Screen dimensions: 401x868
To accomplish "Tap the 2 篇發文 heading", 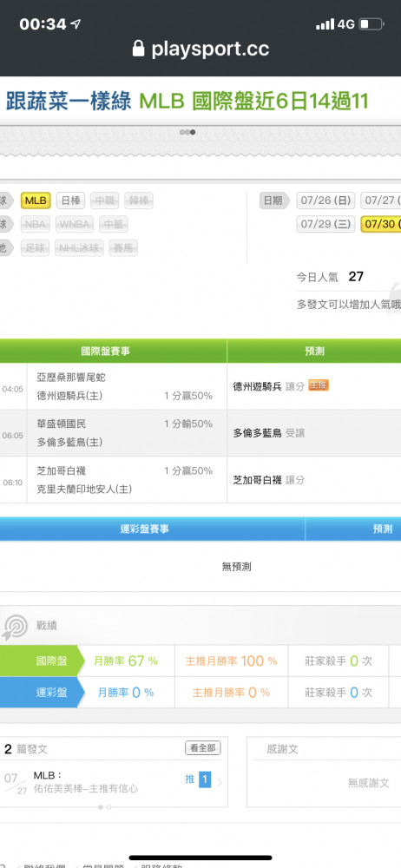I will pyautogui.click(x=26, y=749).
